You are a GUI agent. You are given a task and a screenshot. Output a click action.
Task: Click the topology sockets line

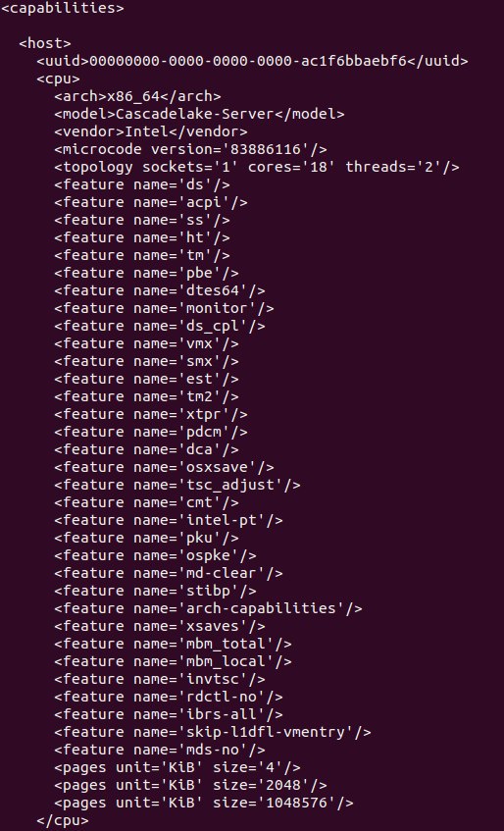point(256,167)
